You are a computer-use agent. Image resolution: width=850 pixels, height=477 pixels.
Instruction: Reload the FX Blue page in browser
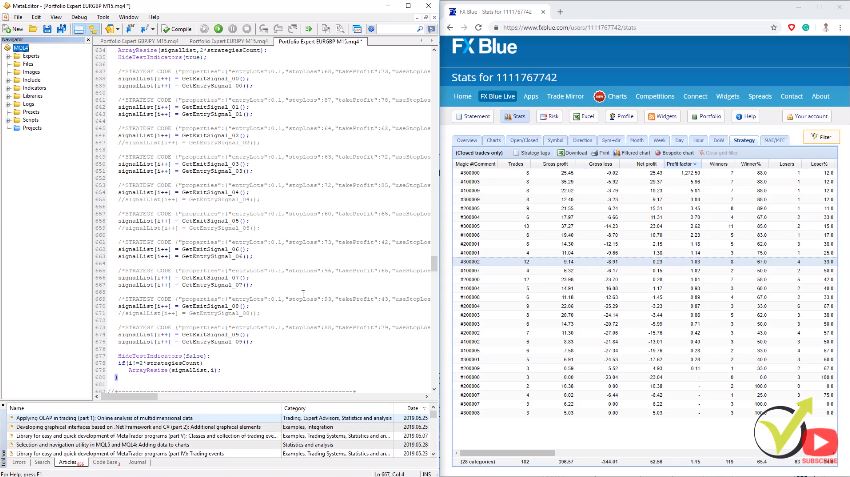478,27
